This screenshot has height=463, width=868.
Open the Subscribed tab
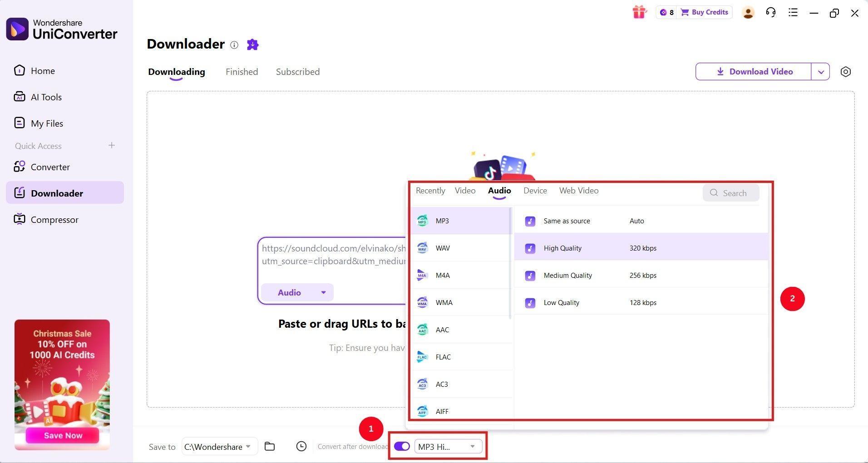[x=298, y=72]
